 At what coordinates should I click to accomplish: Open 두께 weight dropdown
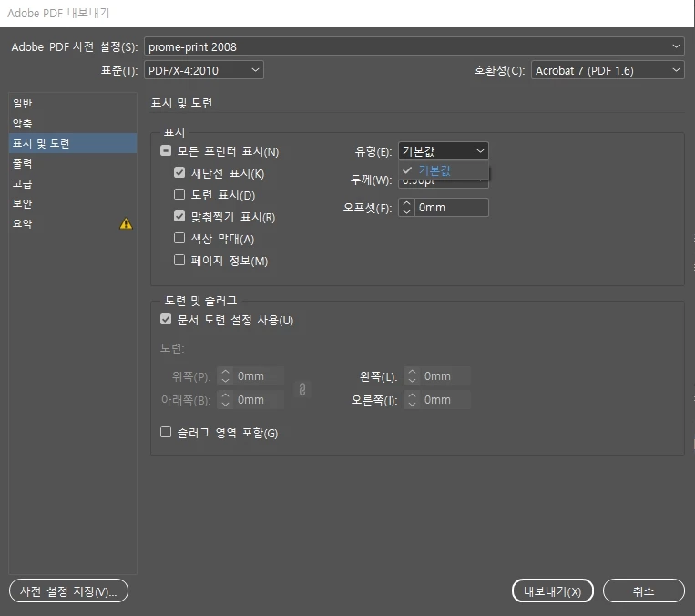click(444, 183)
